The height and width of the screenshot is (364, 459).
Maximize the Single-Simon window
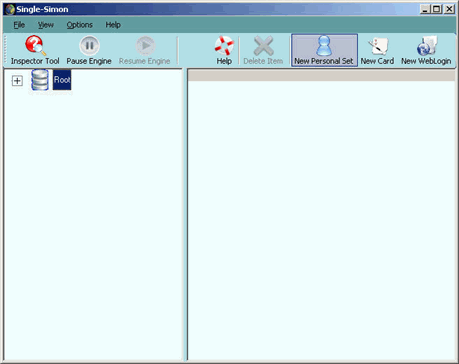(x=436, y=9)
